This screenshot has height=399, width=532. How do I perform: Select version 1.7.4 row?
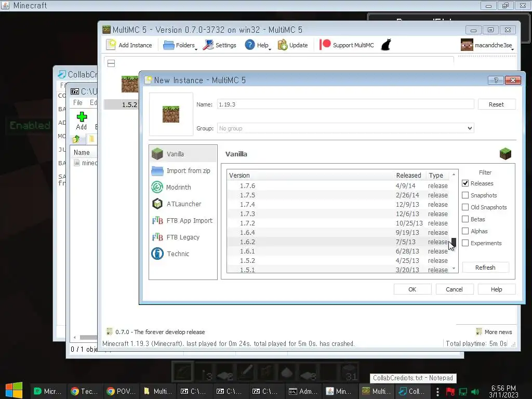[338, 205]
